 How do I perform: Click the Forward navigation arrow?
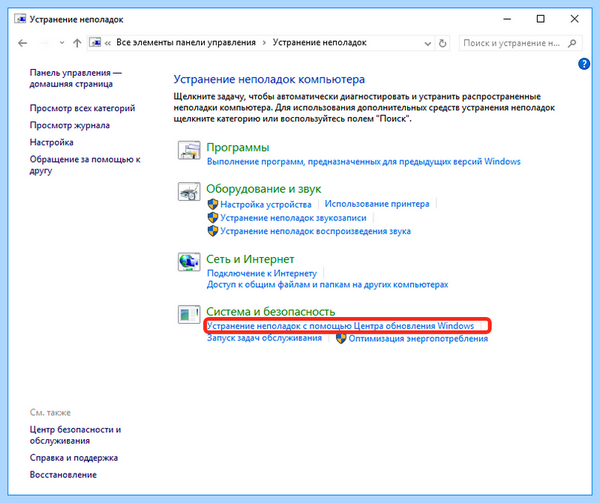(x=44, y=43)
